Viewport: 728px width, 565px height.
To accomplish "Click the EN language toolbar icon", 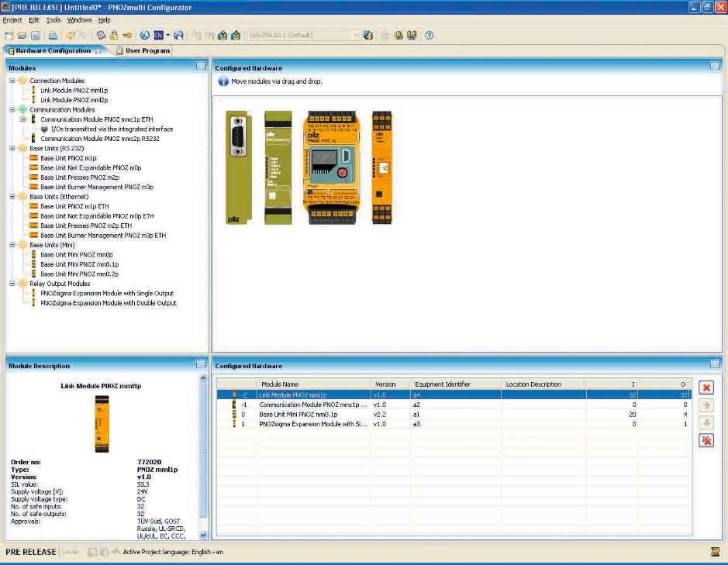I will click(x=158, y=36).
